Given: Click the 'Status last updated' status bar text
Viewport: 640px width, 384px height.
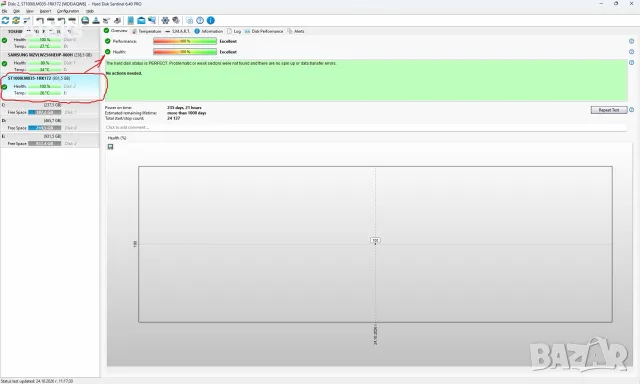Looking at the screenshot, I should click(x=37, y=381).
